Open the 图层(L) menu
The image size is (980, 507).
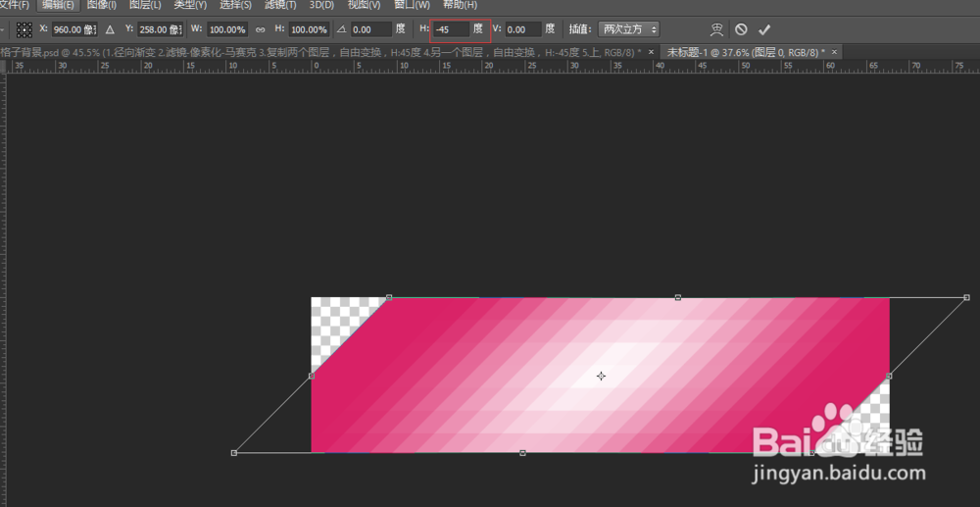click(x=145, y=5)
